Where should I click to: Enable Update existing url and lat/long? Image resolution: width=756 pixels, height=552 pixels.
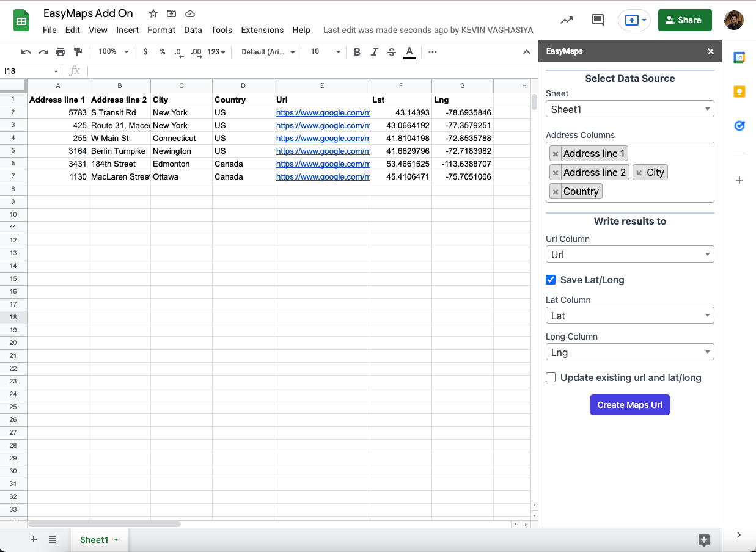click(x=551, y=377)
